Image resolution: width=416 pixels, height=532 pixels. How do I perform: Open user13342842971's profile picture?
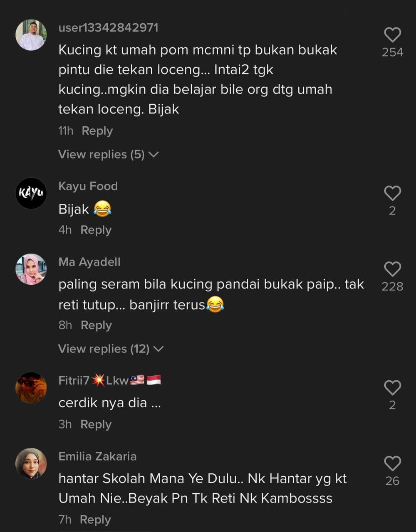click(31, 35)
